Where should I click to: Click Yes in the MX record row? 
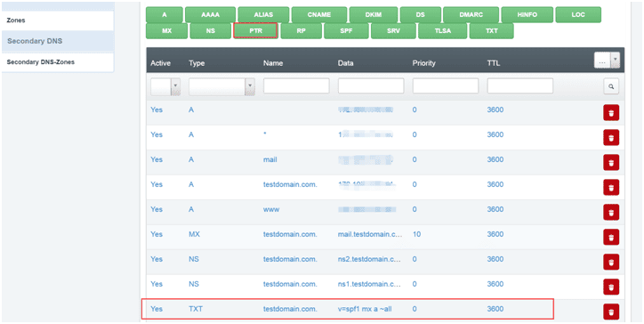click(157, 234)
